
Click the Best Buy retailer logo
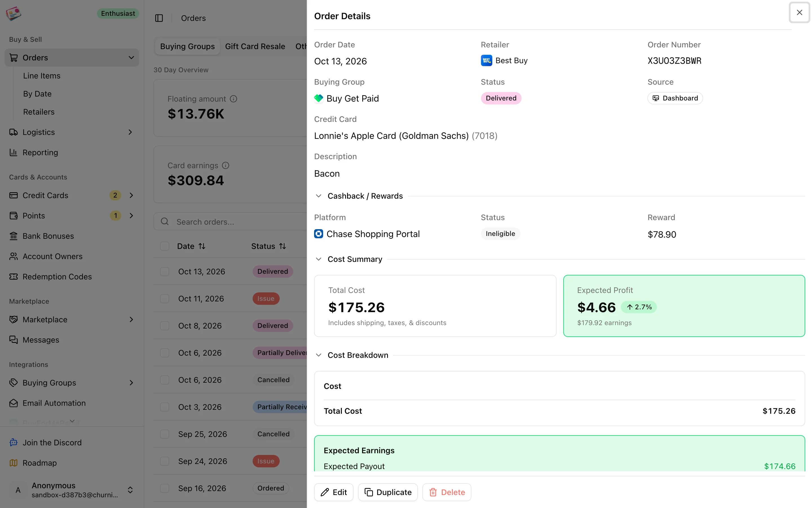pos(487,60)
